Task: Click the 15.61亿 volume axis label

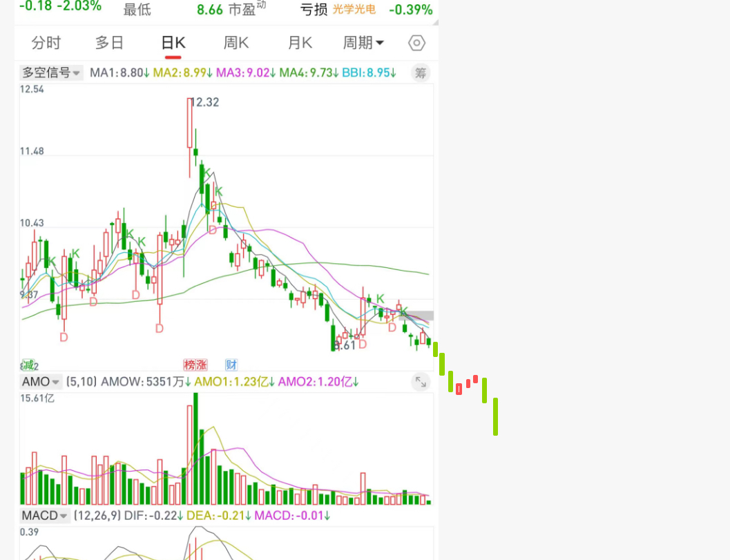Action: [37, 398]
